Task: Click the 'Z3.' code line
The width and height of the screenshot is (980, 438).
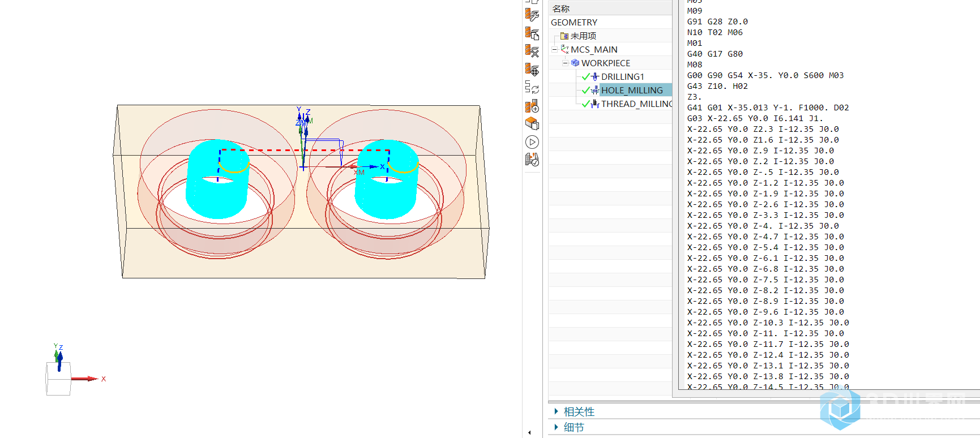Action: point(694,97)
